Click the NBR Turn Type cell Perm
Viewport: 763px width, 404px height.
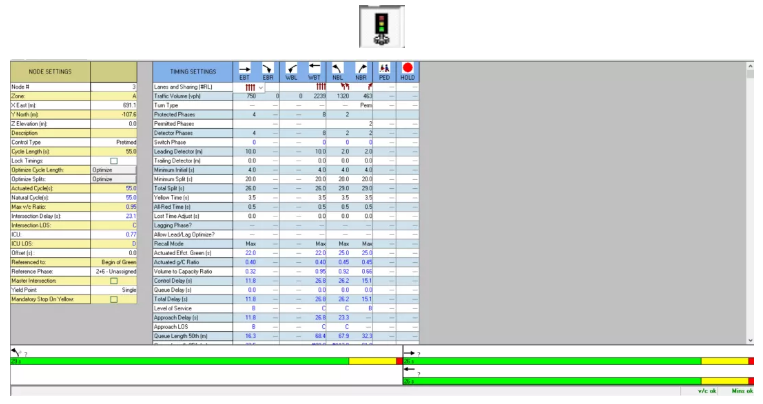tap(361, 106)
